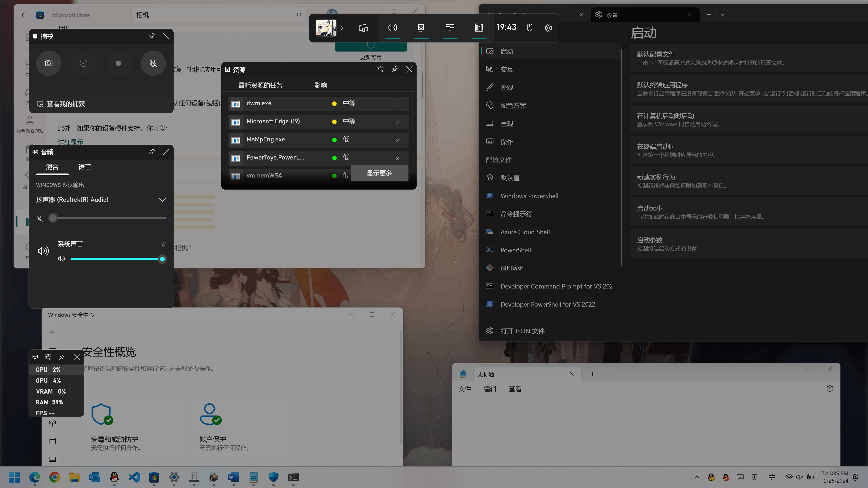Open the 查看我的捕获 link
Screen dimensions: 868x488
point(66,104)
